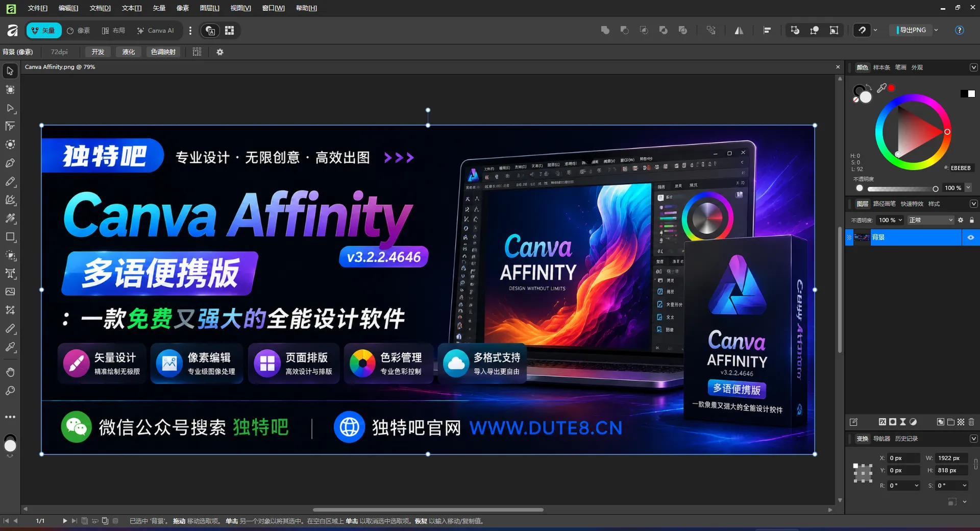Click the 液化 button
The height and width of the screenshot is (531, 980).
click(x=129, y=52)
